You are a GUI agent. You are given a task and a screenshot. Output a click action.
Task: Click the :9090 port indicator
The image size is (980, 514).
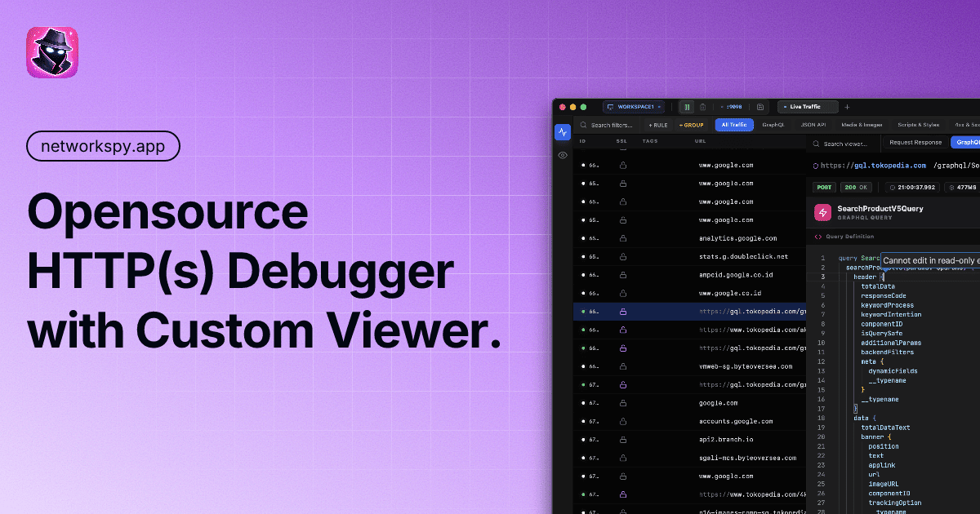click(733, 107)
